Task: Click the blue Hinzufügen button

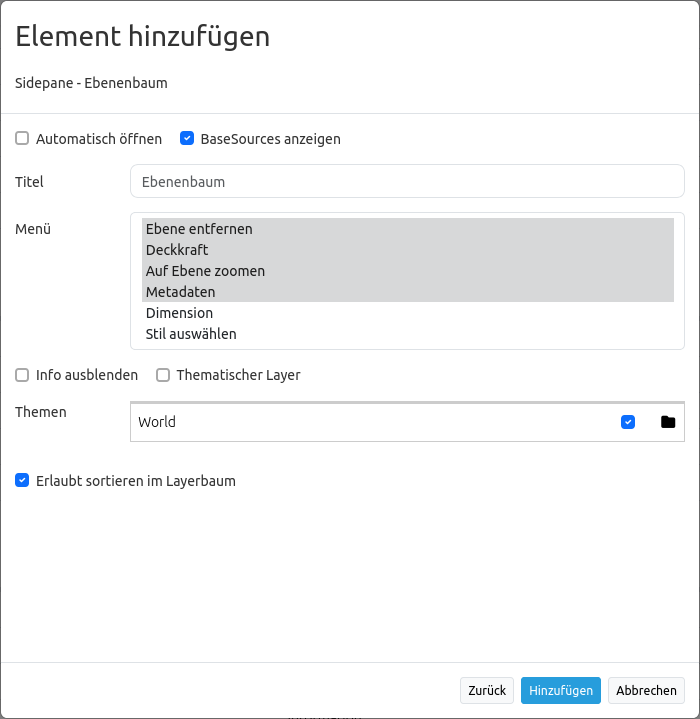Action: tap(561, 691)
